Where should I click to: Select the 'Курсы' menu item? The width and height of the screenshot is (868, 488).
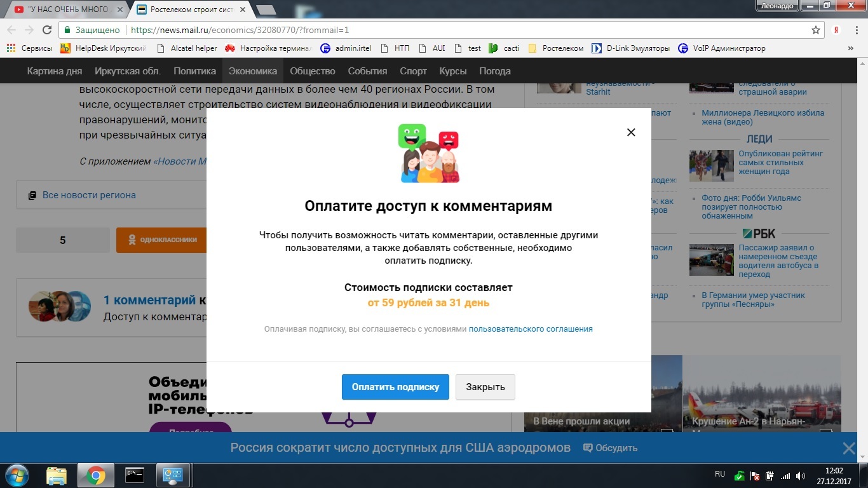[453, 71]
